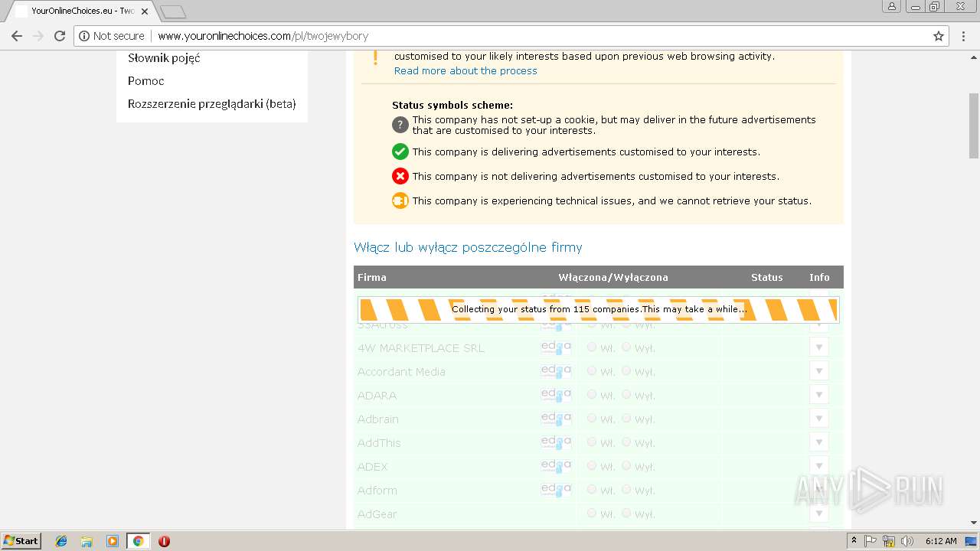
Task: Open the Pomoc sidebar item
Action: coord(145,80)
